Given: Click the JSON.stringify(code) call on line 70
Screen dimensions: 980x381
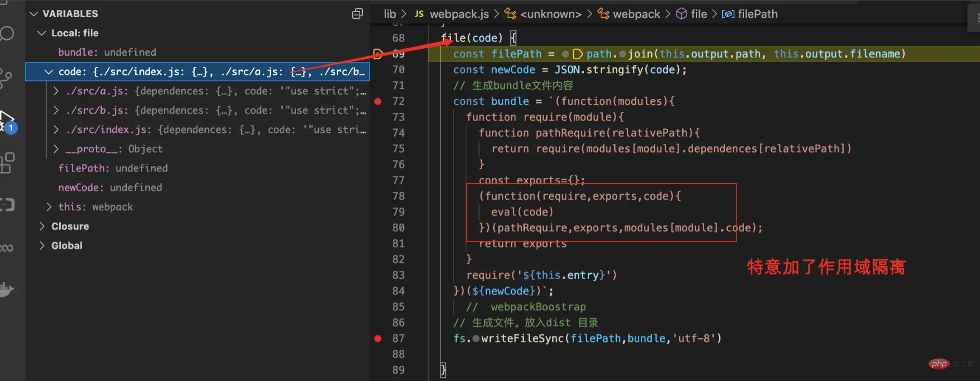Looking at the screenshot, I should click(617, 70).
